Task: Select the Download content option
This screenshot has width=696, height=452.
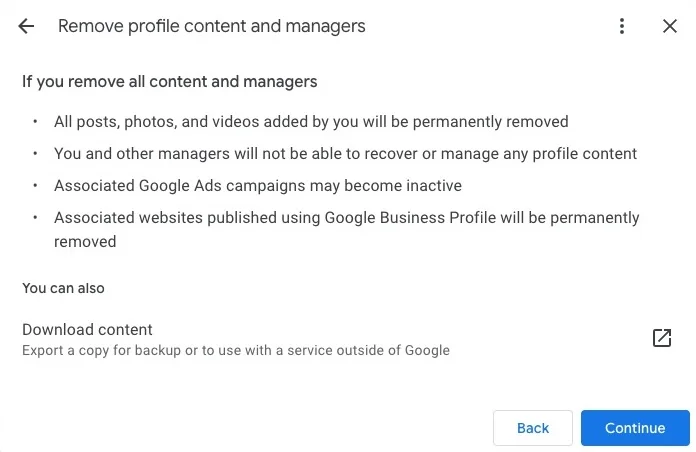Action: point(88,329)
